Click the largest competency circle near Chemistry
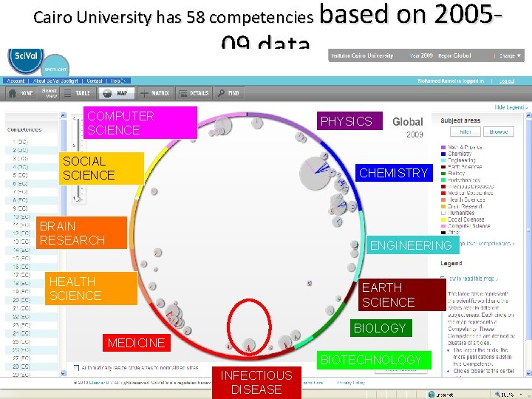 [x=316, y=174]
